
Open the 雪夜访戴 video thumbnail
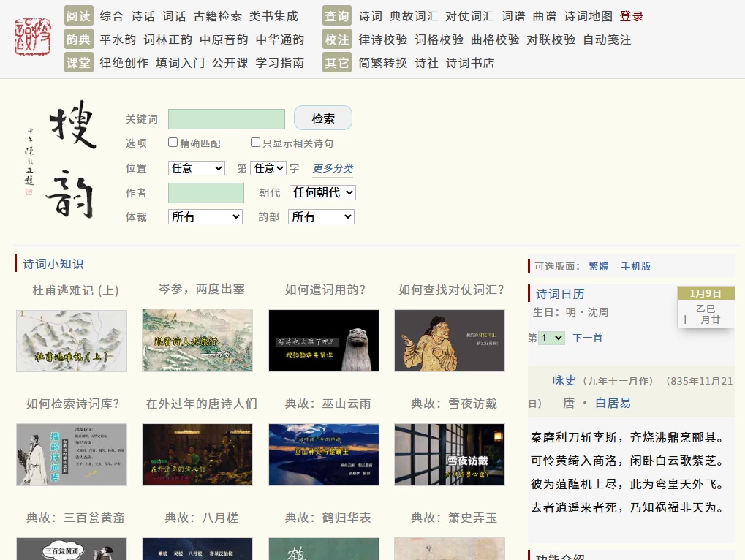[x=450, y=455]
